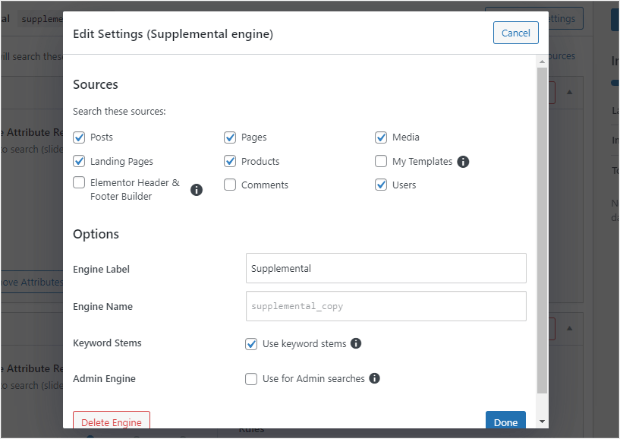Click the Cancel button
The image size is (620, 439).
(x=516, y=33)
